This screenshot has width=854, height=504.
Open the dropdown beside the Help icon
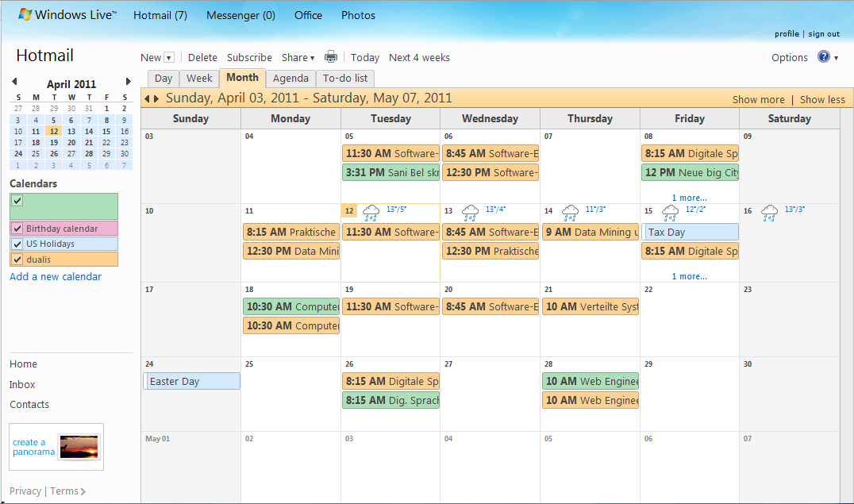click(837, 57)
